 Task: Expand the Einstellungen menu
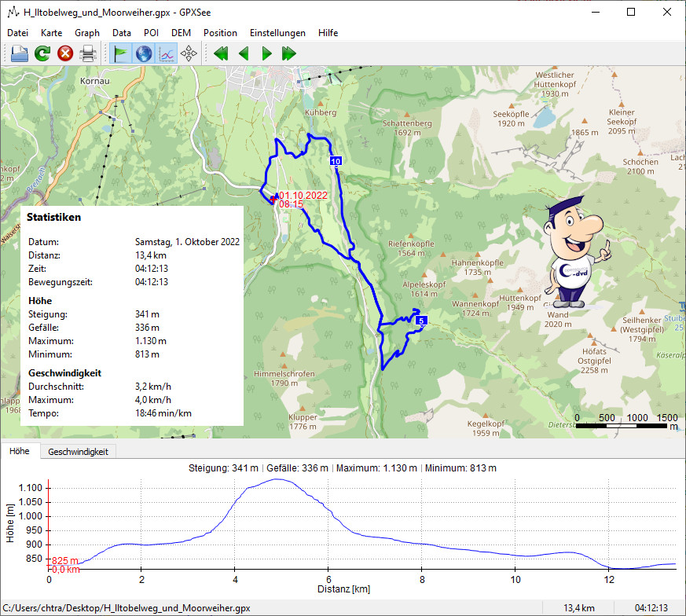coord(277,33)
